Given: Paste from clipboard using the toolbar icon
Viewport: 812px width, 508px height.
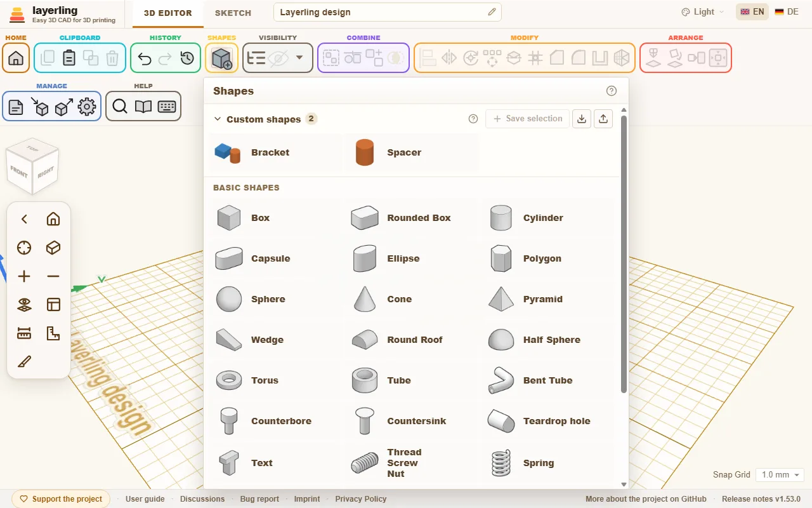Looking at the screenshot, I should 69,58.
